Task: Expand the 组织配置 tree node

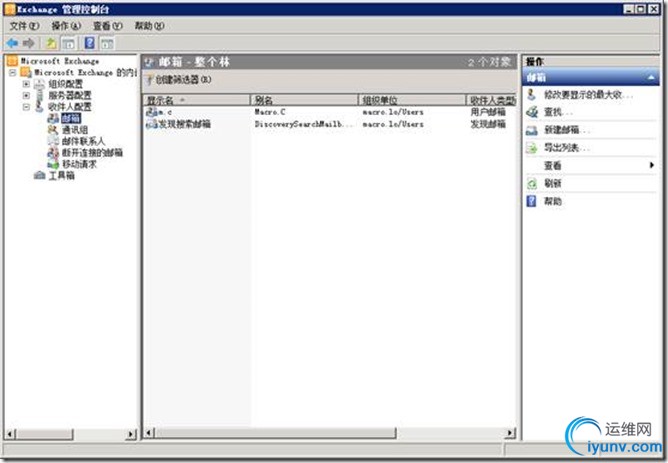Action: coord(26,84)
